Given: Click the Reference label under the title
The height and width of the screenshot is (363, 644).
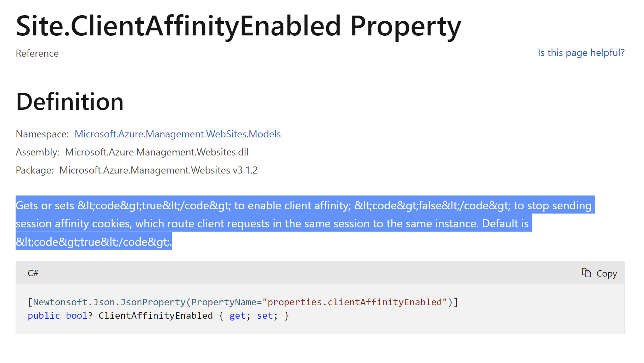Looking at the screenshot, I should click(x=37, y=53).
